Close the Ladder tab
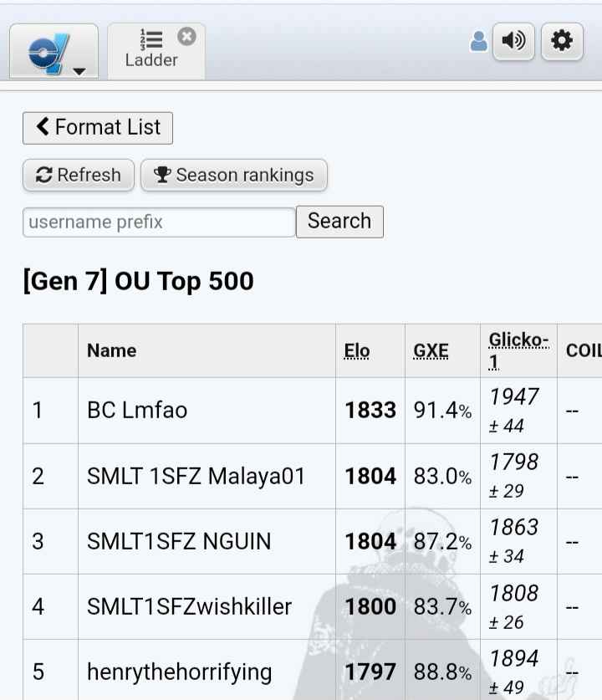 pyautogui.click(x=186, y=37)
